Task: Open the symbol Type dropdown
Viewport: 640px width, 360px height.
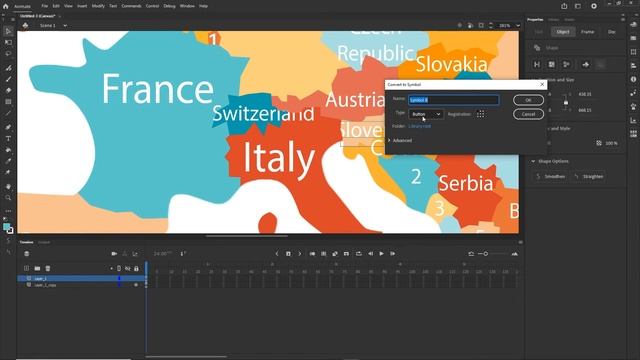Action: pos(426,114)
